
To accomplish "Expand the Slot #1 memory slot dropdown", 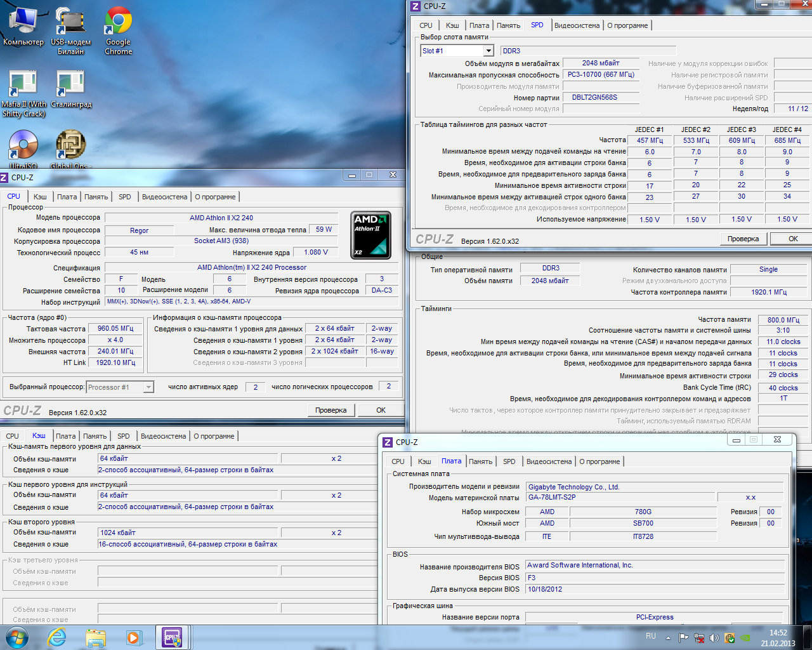I will (x=488, y=51).
